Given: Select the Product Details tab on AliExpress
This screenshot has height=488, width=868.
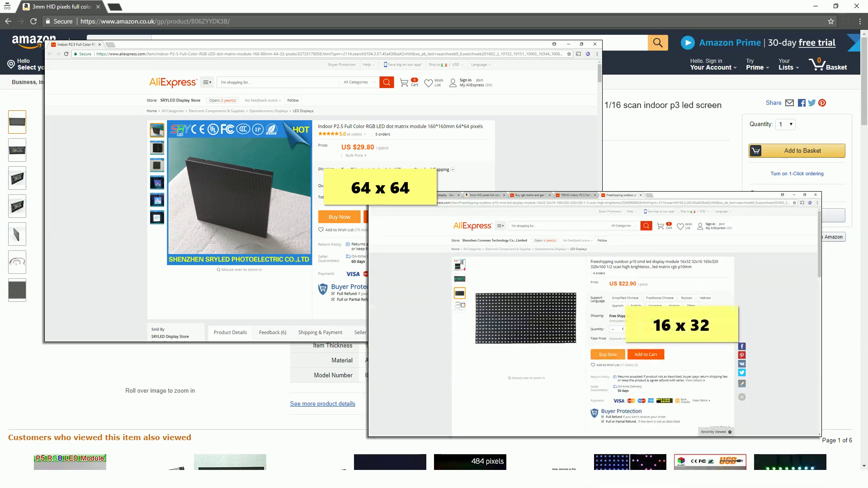Looking at the screenshot, I should click(230, 332).
